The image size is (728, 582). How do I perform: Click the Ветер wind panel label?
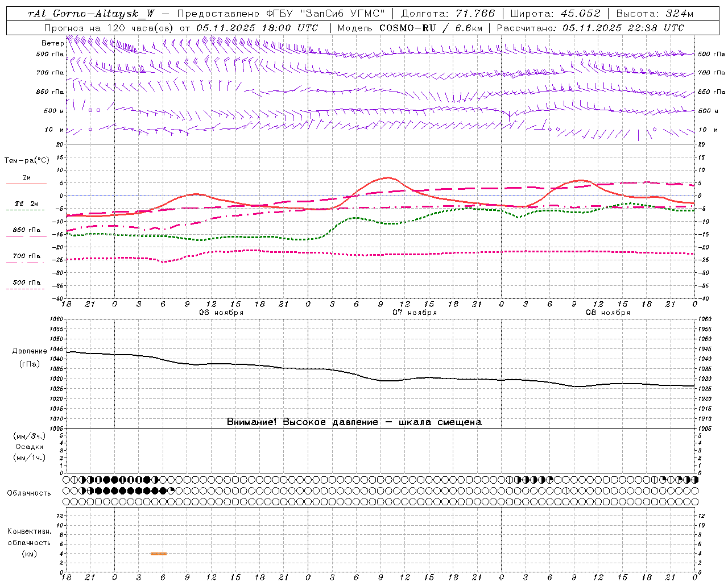(x=53, y=43)
